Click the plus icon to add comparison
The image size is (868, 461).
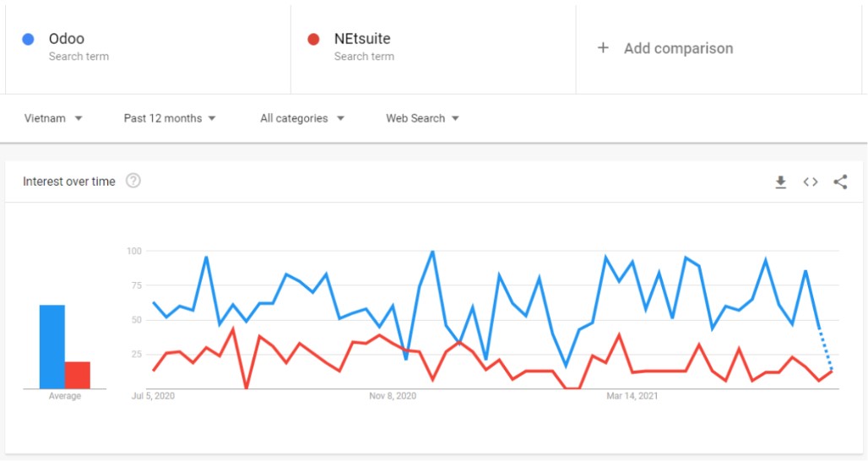click(603, 48)
